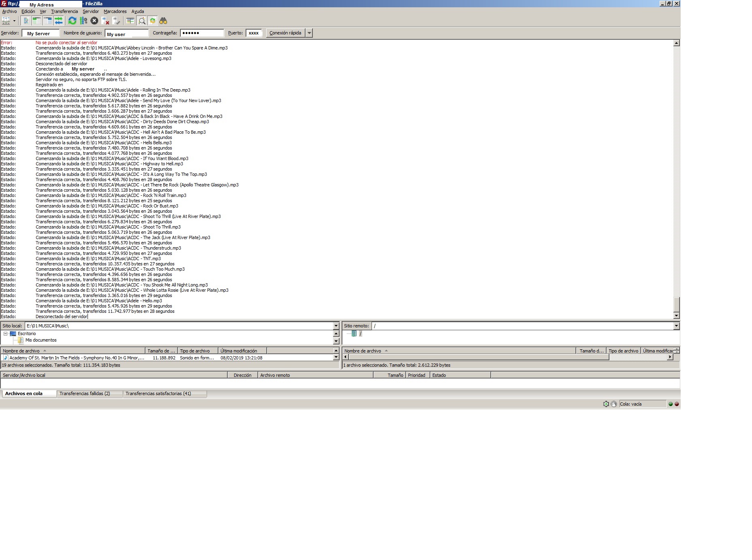This screenshot has width=752, height=560.
Task: Open the Site Manager dropdown arrow
Action: [14, 21]
